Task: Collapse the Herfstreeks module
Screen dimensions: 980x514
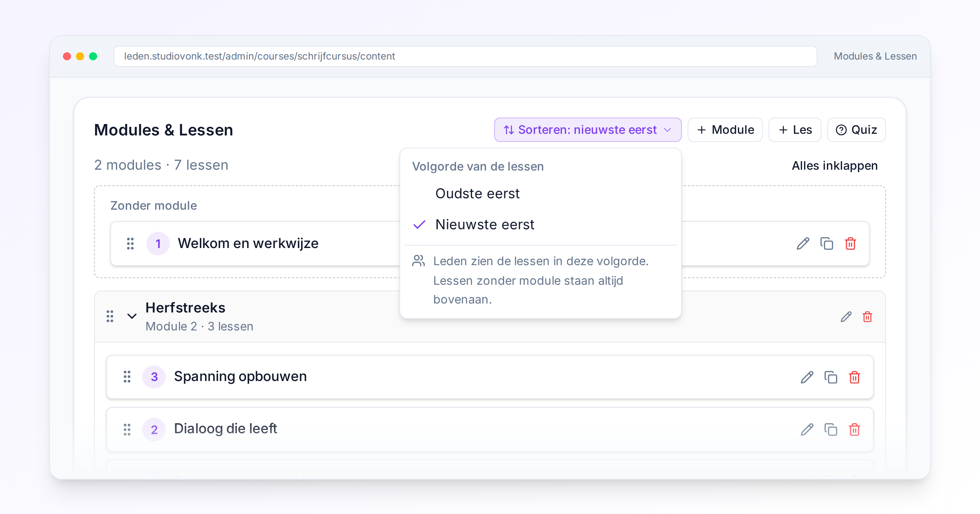Action: [131, 316]
